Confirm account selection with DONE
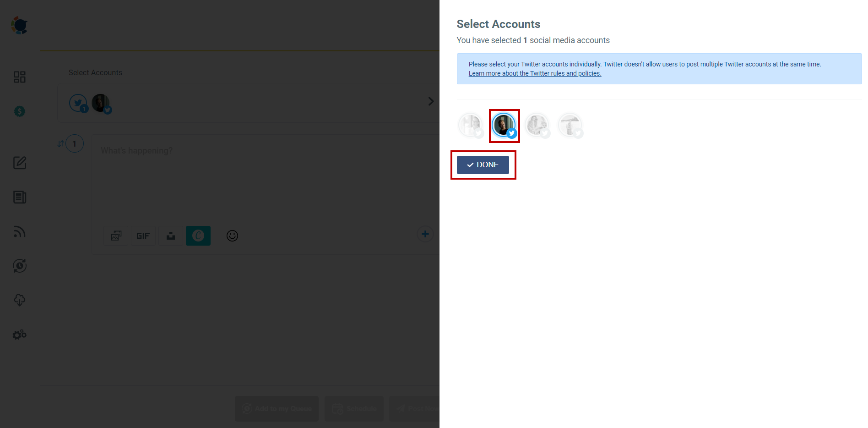Screen dimensions: 868x428 (483, 165)
